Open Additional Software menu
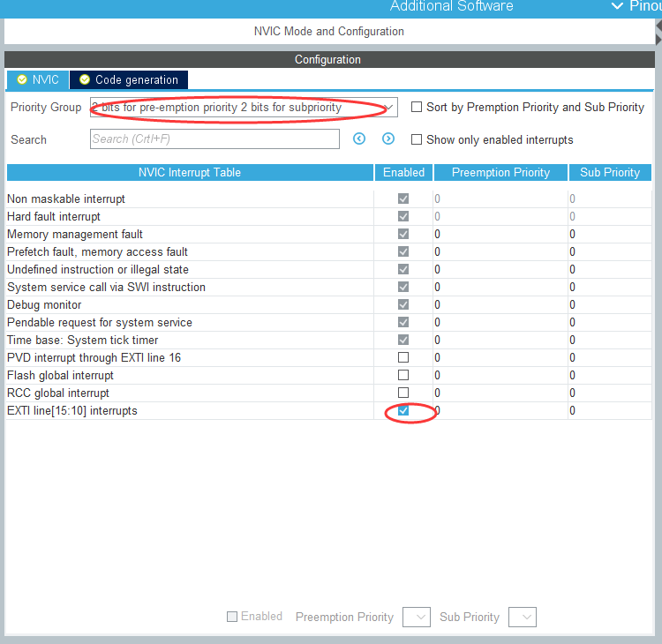 (451, 6)
